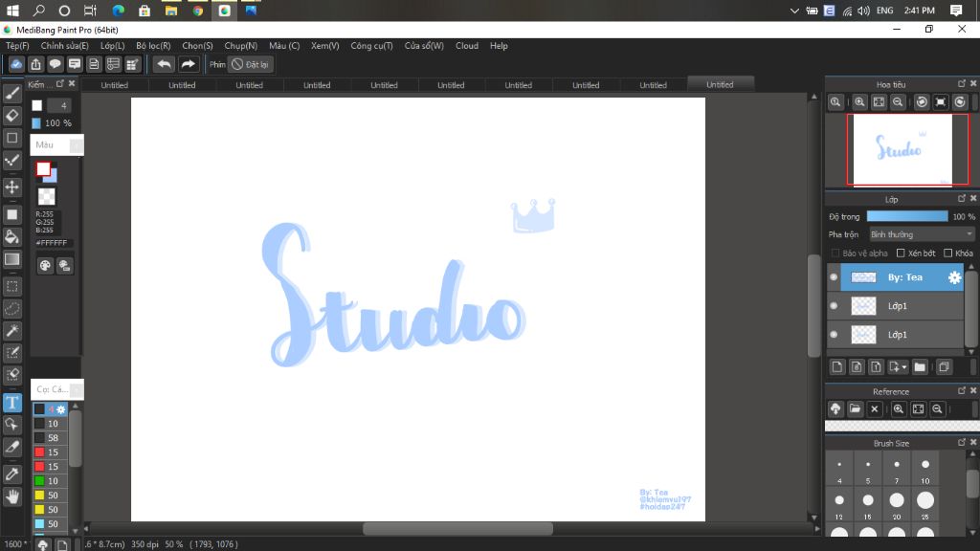Duplicate layer using the copy icon
980x551 pixels.
point(944,366)
